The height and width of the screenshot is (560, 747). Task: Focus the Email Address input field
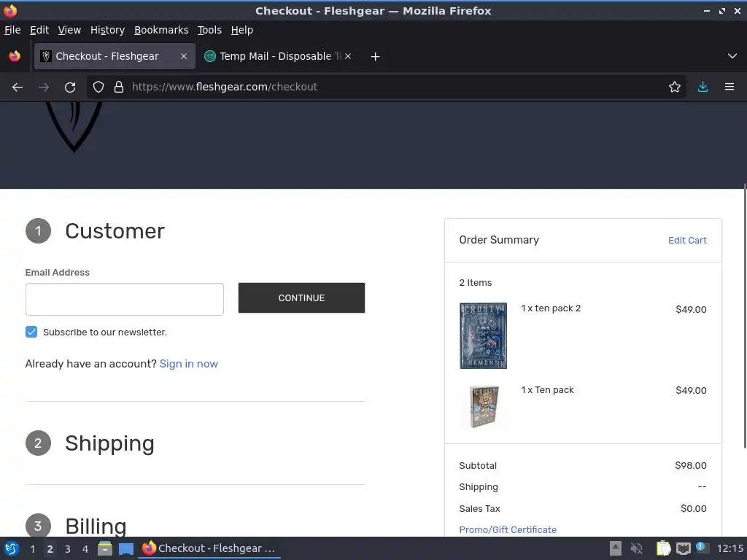124,299
